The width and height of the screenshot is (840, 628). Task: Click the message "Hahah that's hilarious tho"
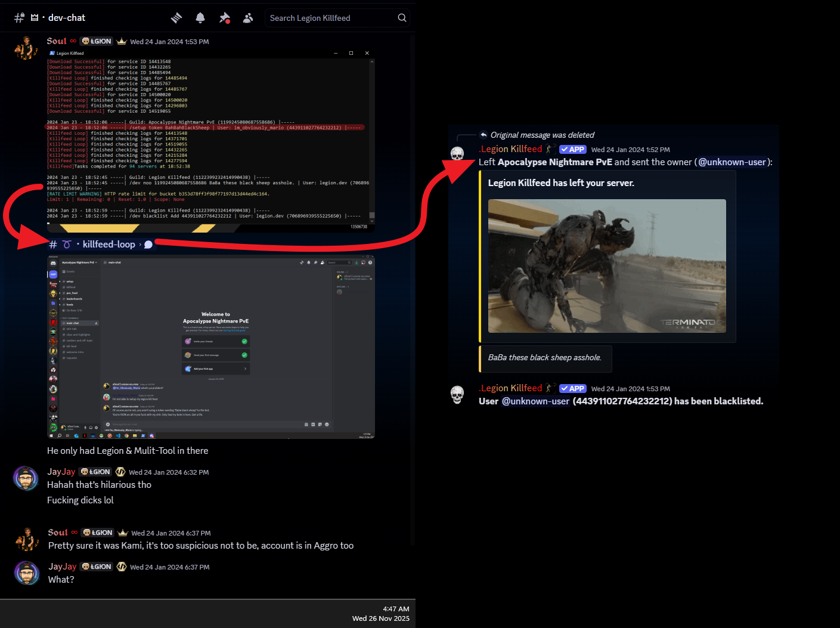(x=99, y=485)
